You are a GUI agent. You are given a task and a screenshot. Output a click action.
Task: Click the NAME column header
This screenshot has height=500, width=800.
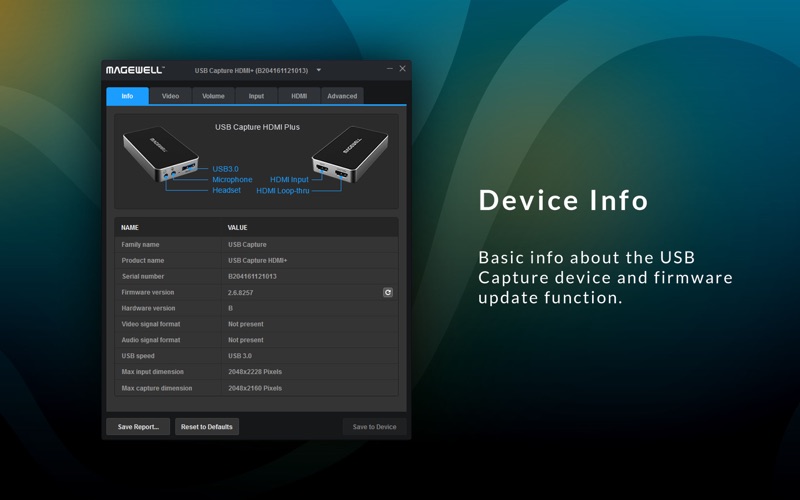click(x=130, y=228)
